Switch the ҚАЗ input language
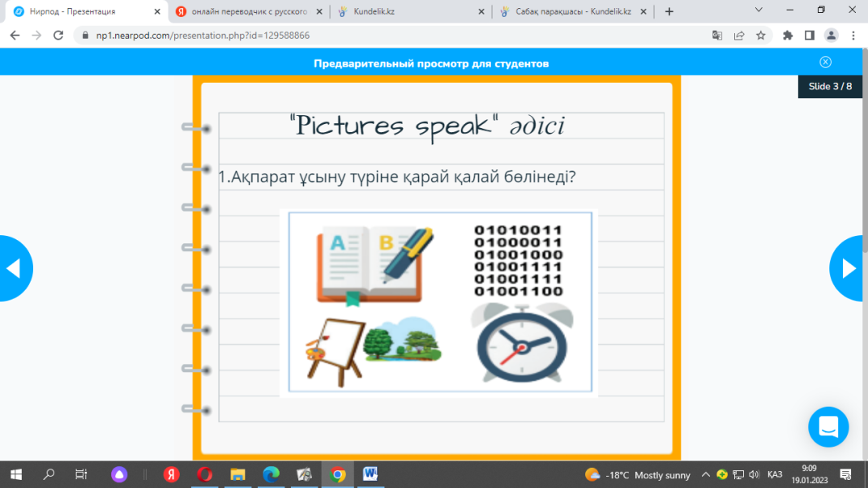868x488 pixels. [x=775, y=475]
